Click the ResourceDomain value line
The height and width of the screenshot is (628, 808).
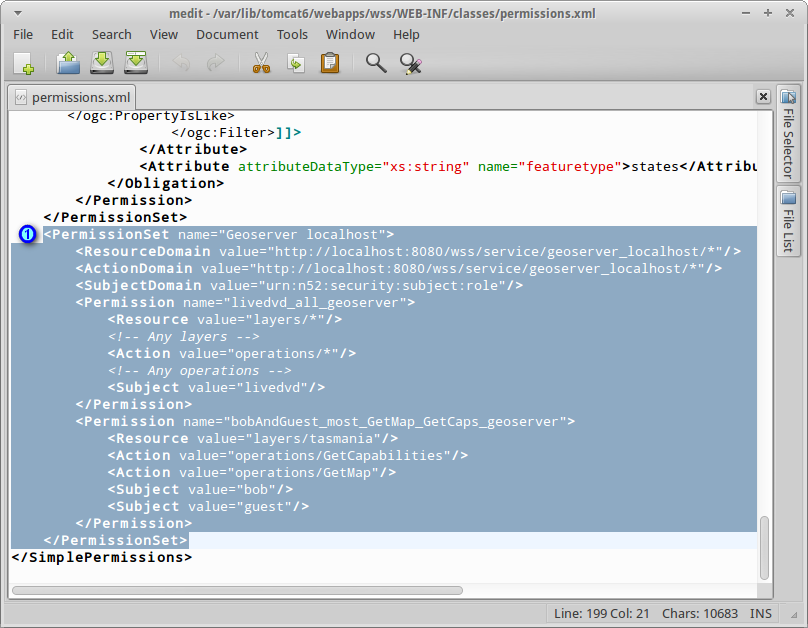pyautogui.click(x=408, y=251)
